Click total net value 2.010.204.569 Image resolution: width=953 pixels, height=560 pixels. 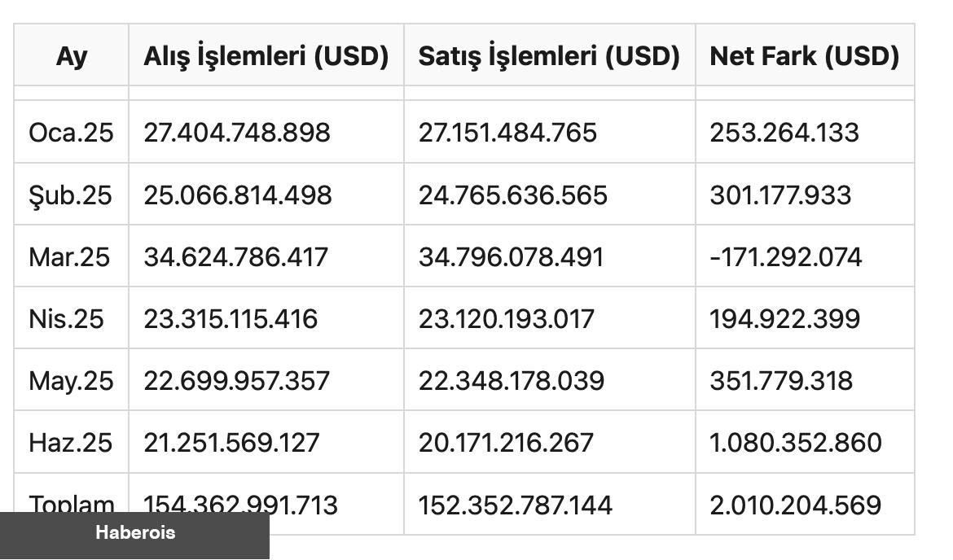(x=795, y=505)
